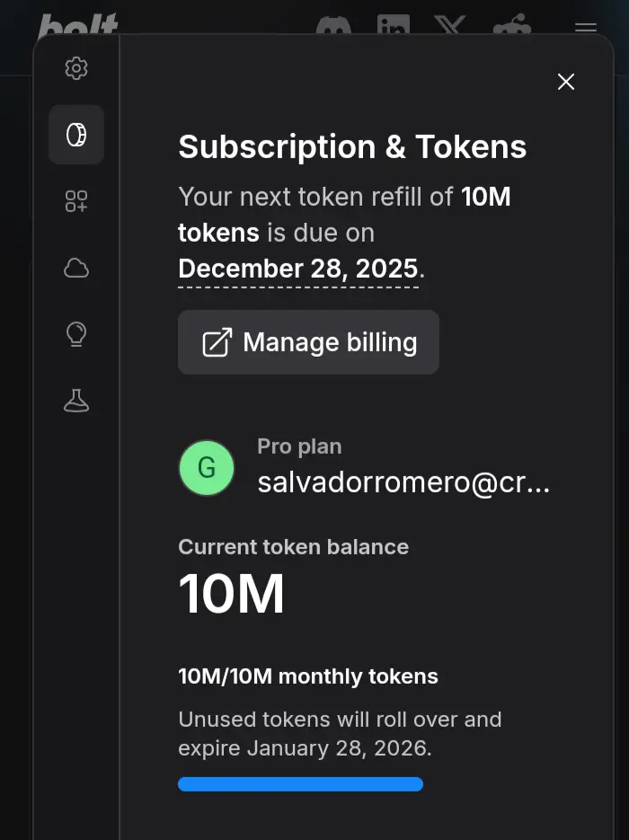Click the Pro plan label
This screenshot has height=840, width=629.
click(299, 447)
